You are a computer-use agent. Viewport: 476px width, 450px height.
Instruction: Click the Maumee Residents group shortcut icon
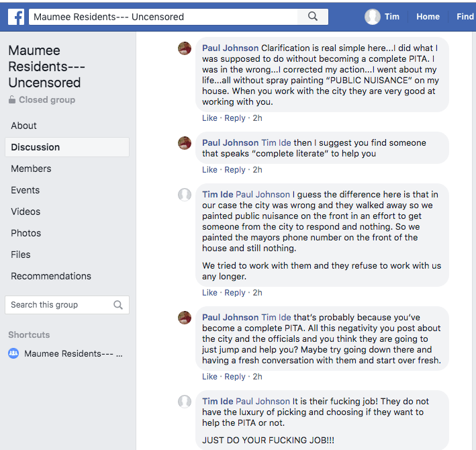[x=13, y=353]
